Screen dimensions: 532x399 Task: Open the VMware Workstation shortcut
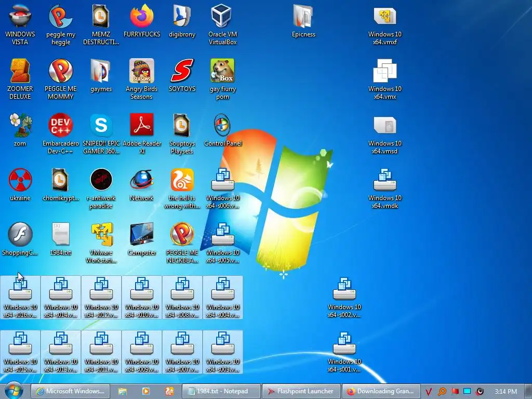pyautogui.click(x=101, y=243)
